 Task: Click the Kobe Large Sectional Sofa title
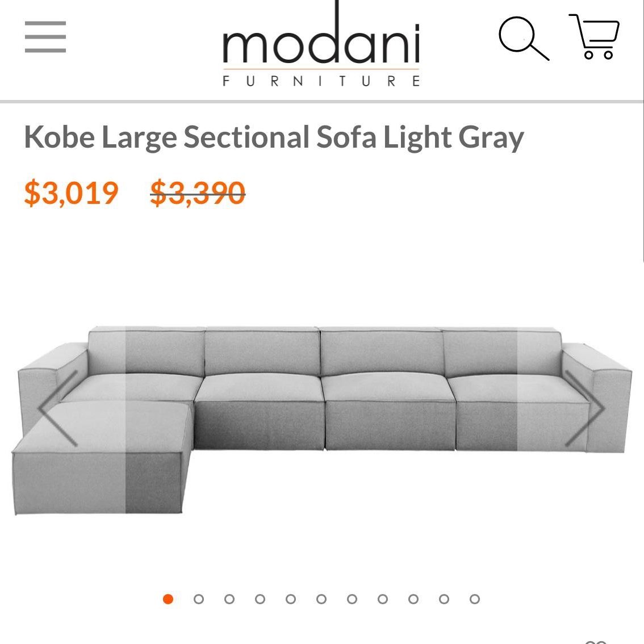click(x=274, y=137)
